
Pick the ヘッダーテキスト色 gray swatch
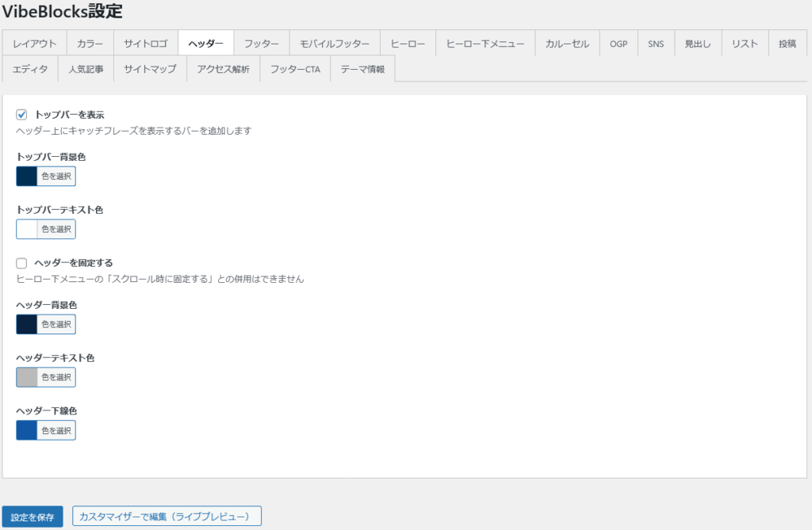27,378
